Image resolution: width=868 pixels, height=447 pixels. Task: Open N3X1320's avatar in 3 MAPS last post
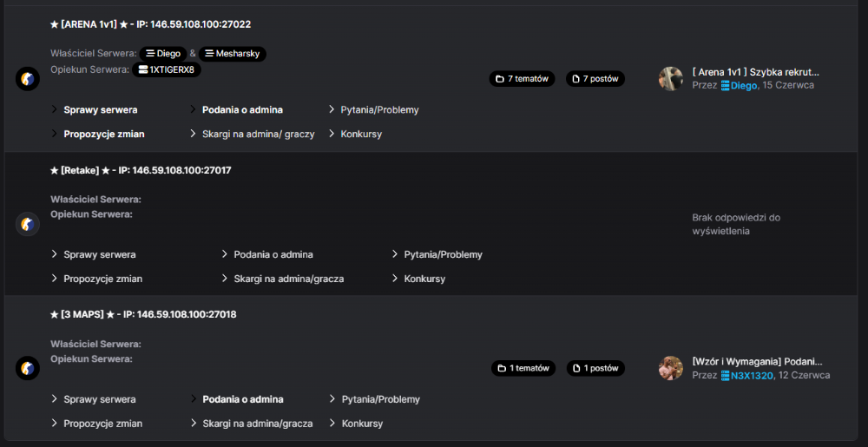point(670,368)
